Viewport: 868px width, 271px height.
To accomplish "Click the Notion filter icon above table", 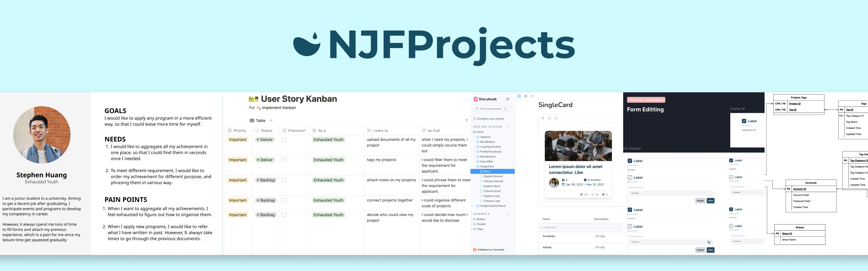I will 466,120.
